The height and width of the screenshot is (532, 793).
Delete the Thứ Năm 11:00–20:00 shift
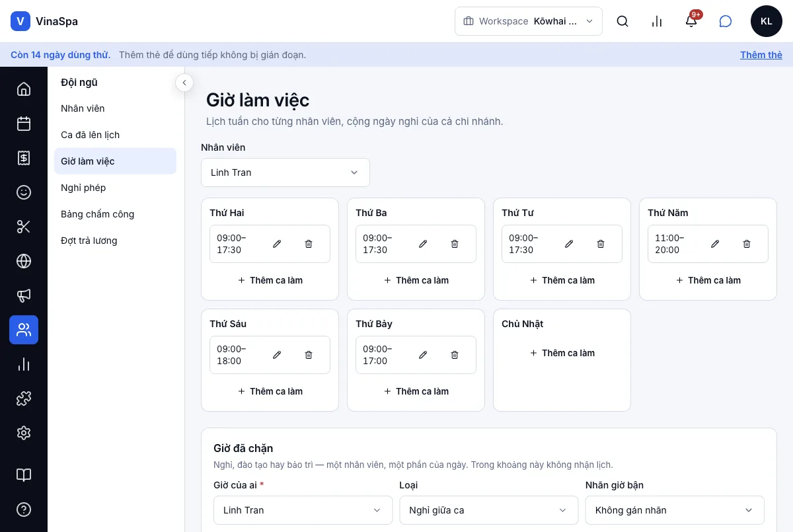click(x=747, y=244)
